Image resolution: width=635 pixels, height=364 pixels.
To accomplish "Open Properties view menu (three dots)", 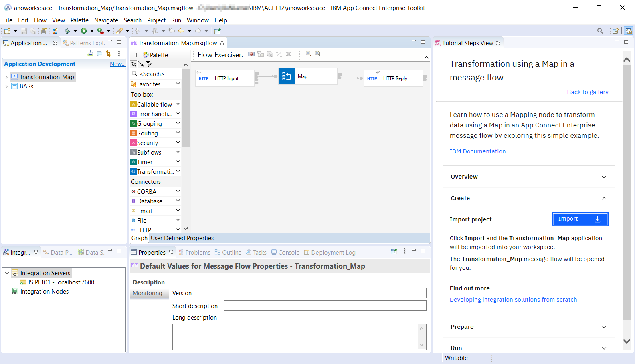I will [x=404, y=251].
